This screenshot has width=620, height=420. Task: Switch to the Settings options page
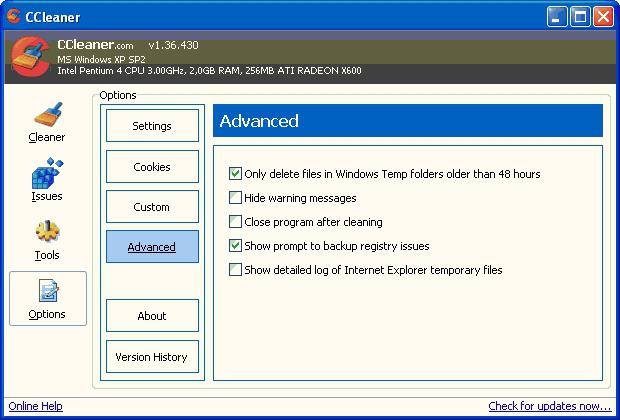pos(152,126)
